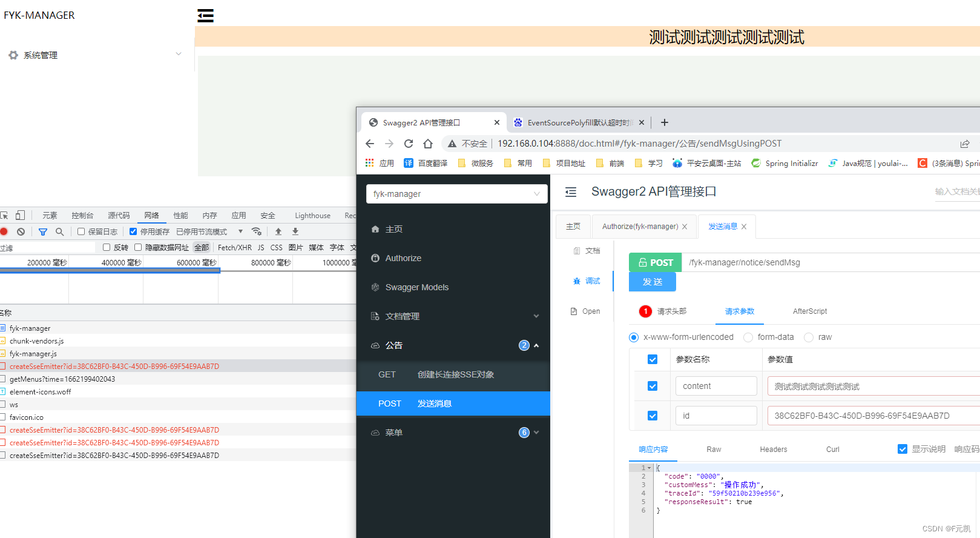
Task: Close the 发送消息 tab
Action: tap(744, 227)
